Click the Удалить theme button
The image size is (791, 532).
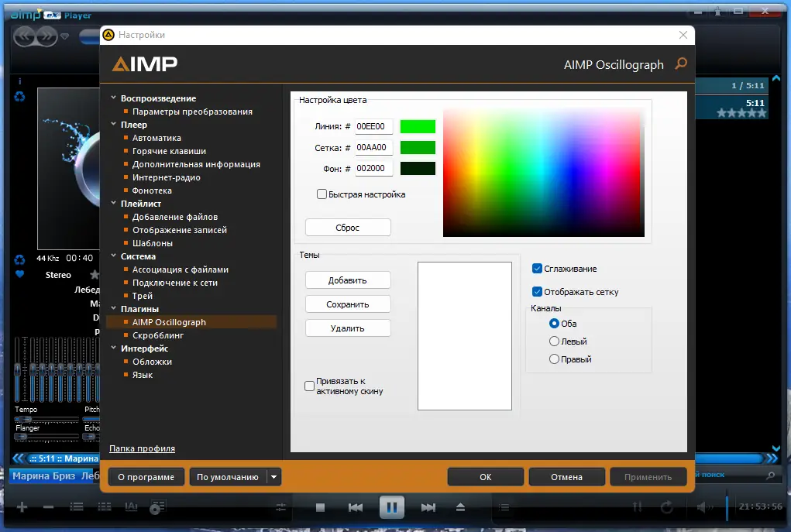[x=348, y=328]
